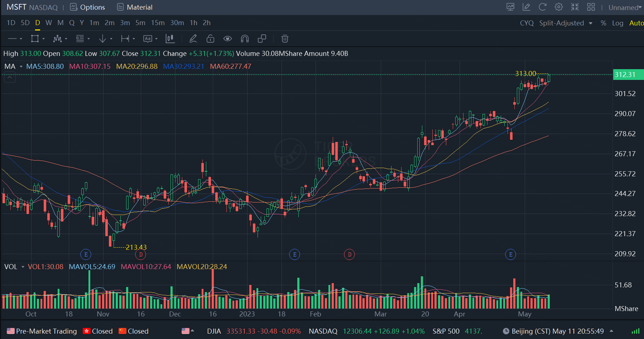Image resolution: width=644 pixels, height=339 pixels.
Task: Open line tool dropdown arrow
Action: click(x=21, y=39)
